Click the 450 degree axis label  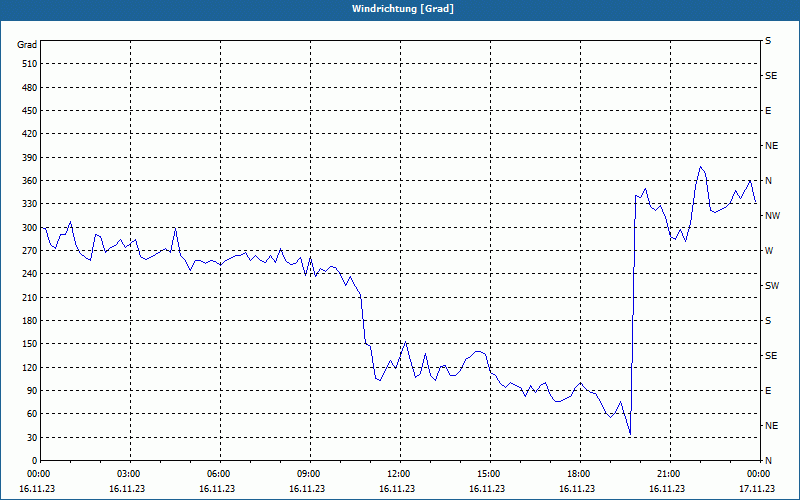30,111
